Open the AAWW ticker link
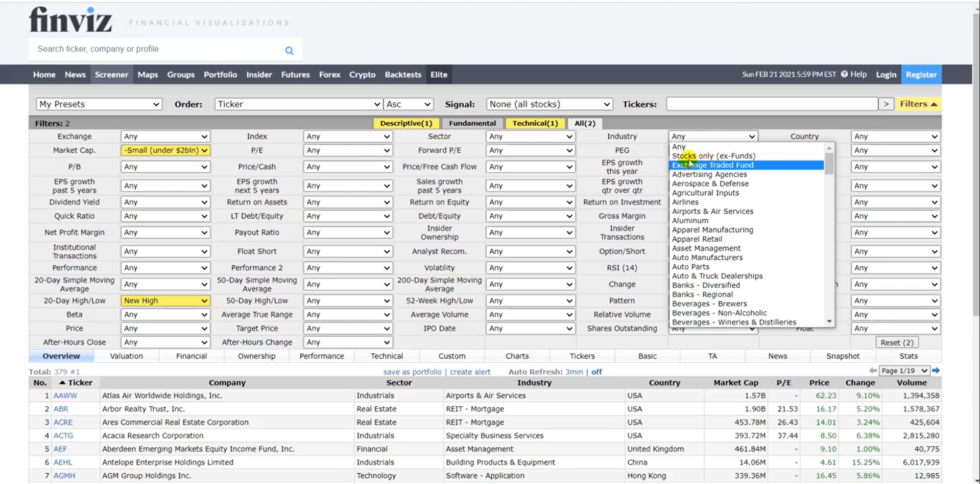 click(x=65, y=396)
